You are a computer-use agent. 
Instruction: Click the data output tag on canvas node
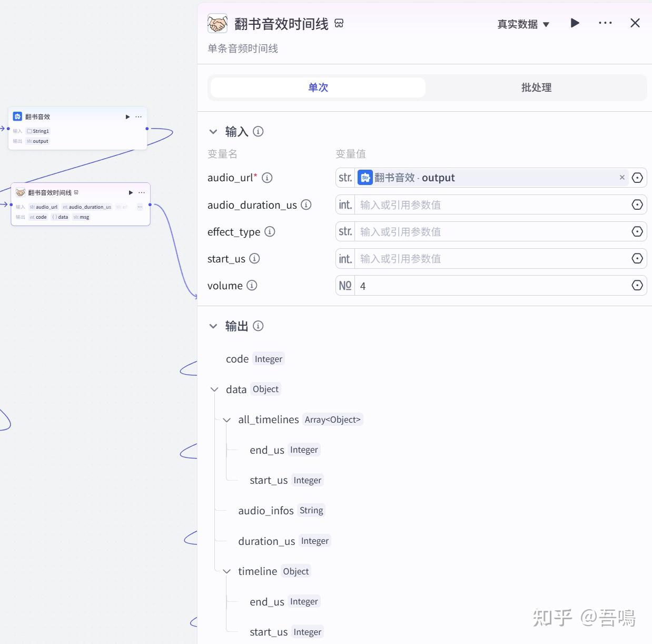coord(60,217)
